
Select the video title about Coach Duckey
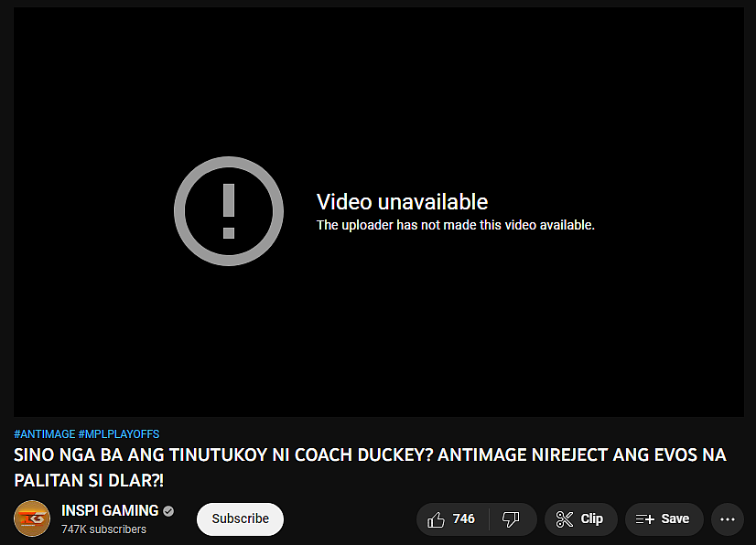370,467
